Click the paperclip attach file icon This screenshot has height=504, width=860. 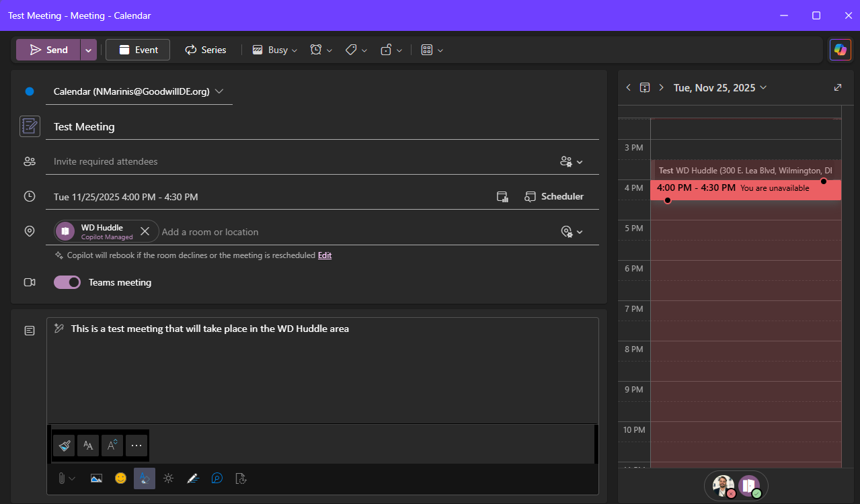(61, 478)
